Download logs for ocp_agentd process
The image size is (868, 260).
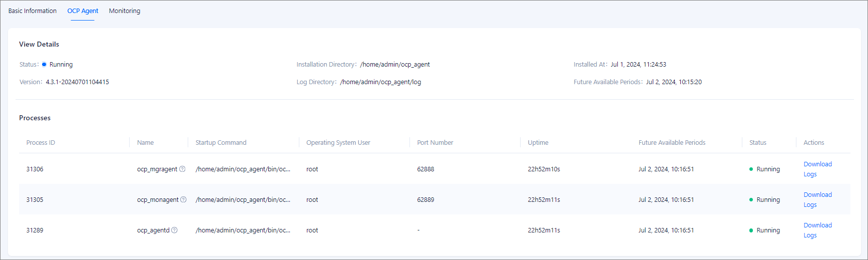point(817,230)
